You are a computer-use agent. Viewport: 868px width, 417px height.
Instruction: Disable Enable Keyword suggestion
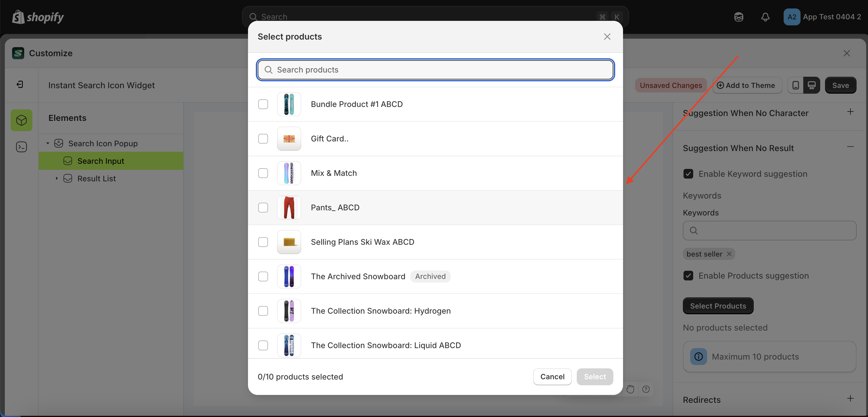pyautogui.click(x=688, y=174)
